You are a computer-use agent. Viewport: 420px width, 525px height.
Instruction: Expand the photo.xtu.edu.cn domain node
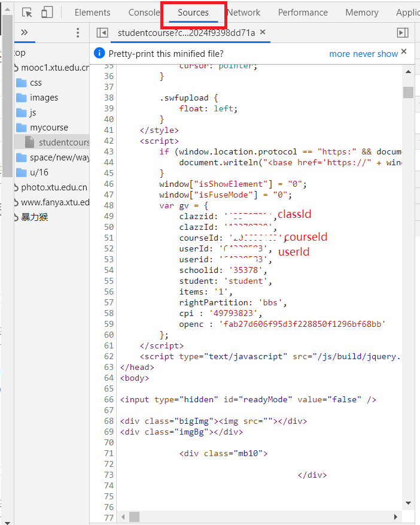[54, 187]
